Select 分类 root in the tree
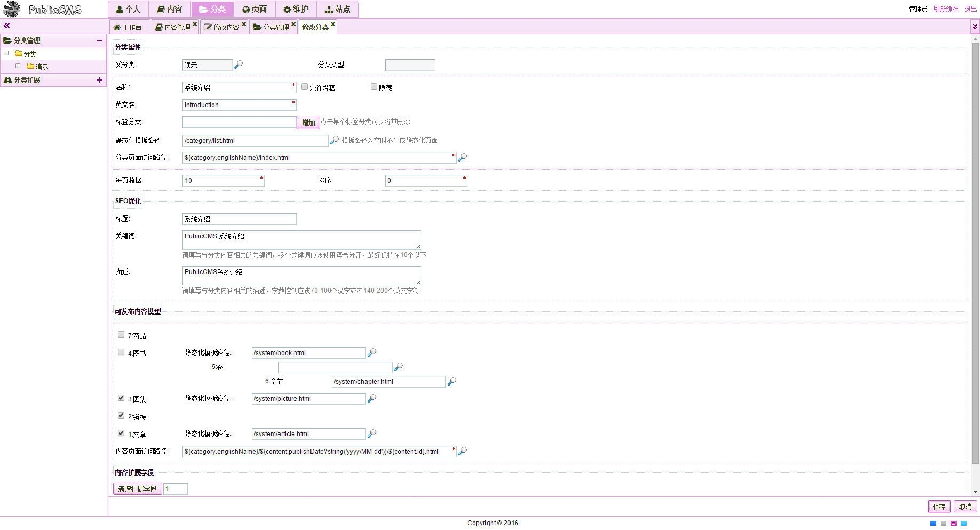Image resolution: width=980 pixels, height=530 pixels. click(30, 53)
